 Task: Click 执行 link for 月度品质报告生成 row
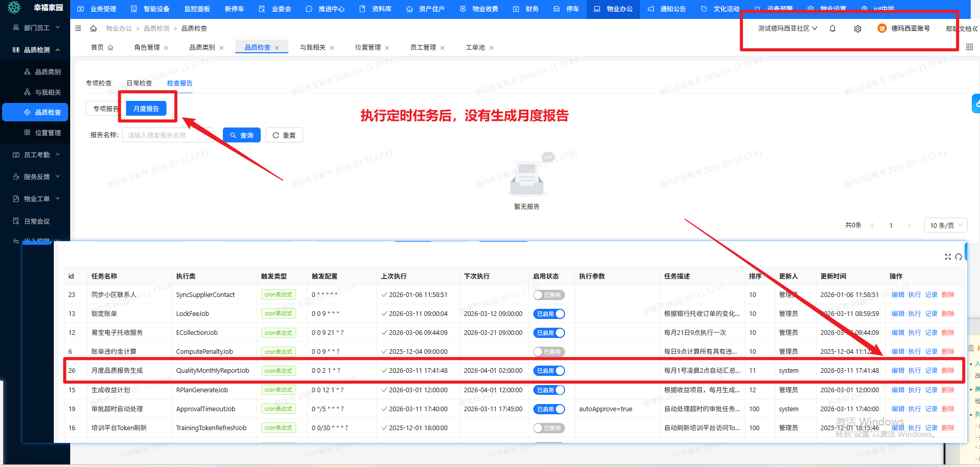pos(914,371)
